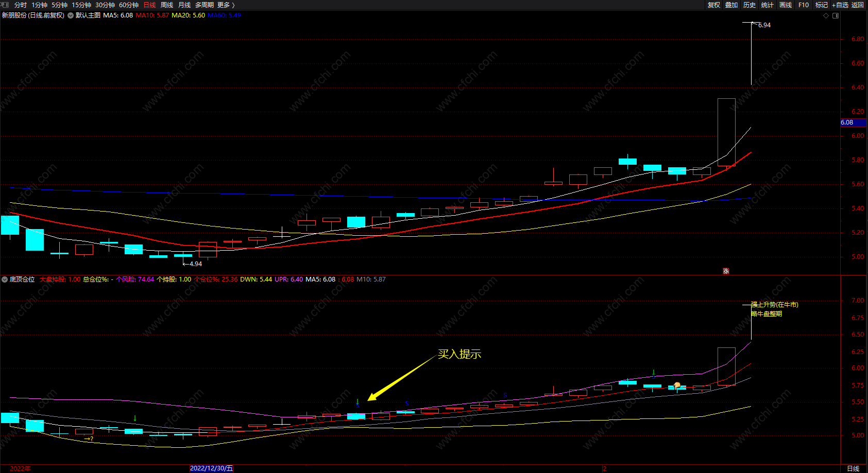Click the 4.94 low price label

(196, 264)
